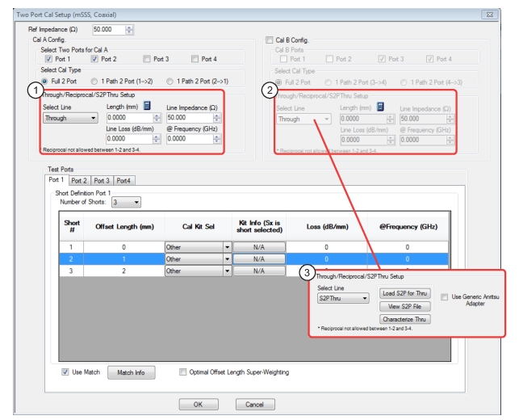Viewport: 519px width, 420px height.
Task: Click Cal Kit Sel column header
Action: [x=199, y=227]
